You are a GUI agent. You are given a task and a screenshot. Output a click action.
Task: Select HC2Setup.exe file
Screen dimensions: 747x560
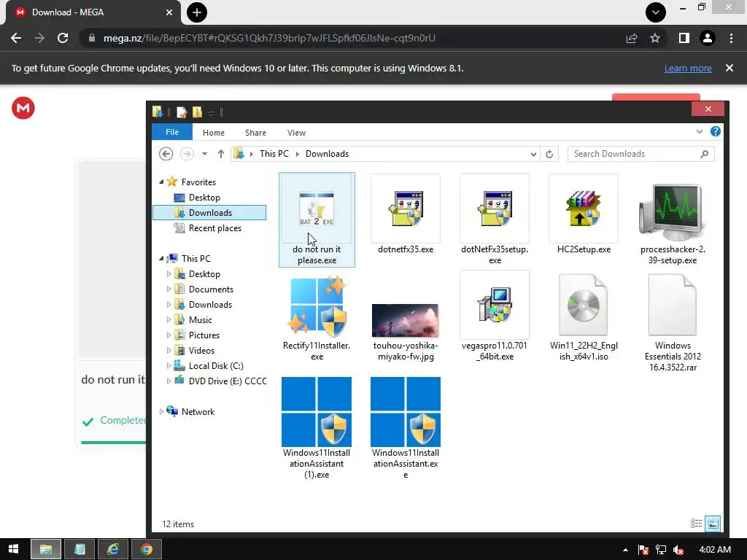tap(584, 214)
